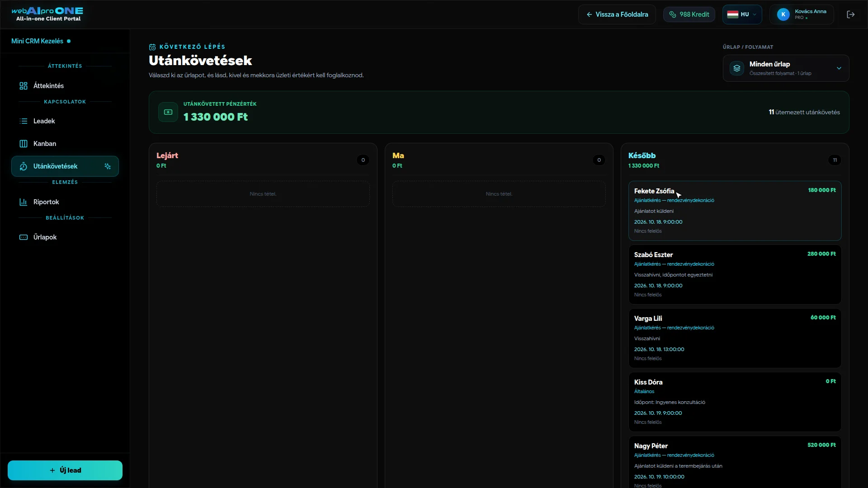Go to Utánkövetések in sidebar
Viewport: 868px width, 488px height.
pos(65,166)
